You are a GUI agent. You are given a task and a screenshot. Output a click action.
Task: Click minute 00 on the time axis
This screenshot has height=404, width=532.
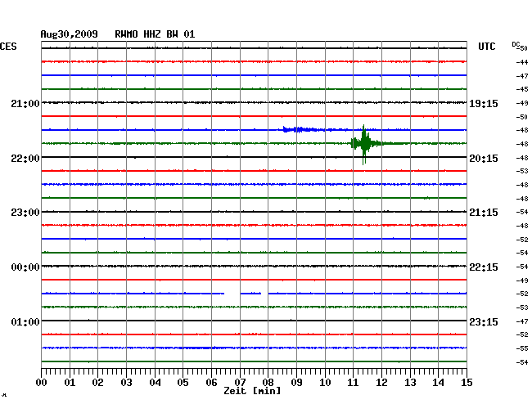coord(42,383)
